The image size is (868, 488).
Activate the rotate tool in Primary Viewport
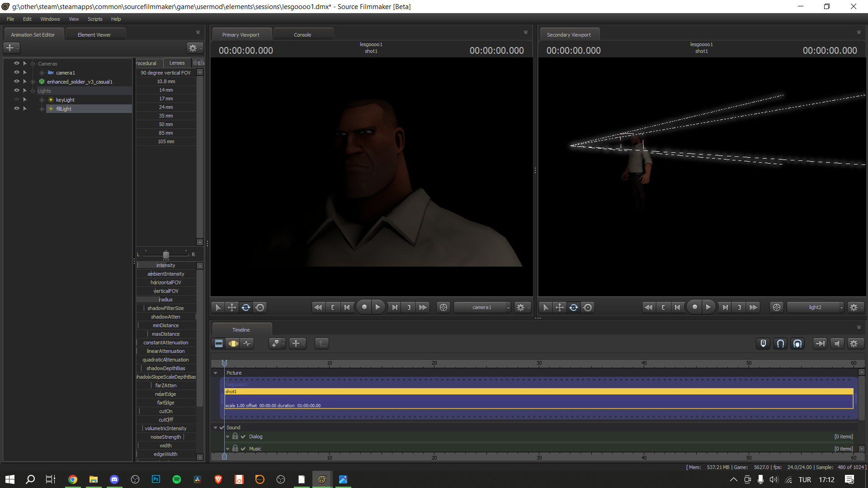click(x=246, y=307)
